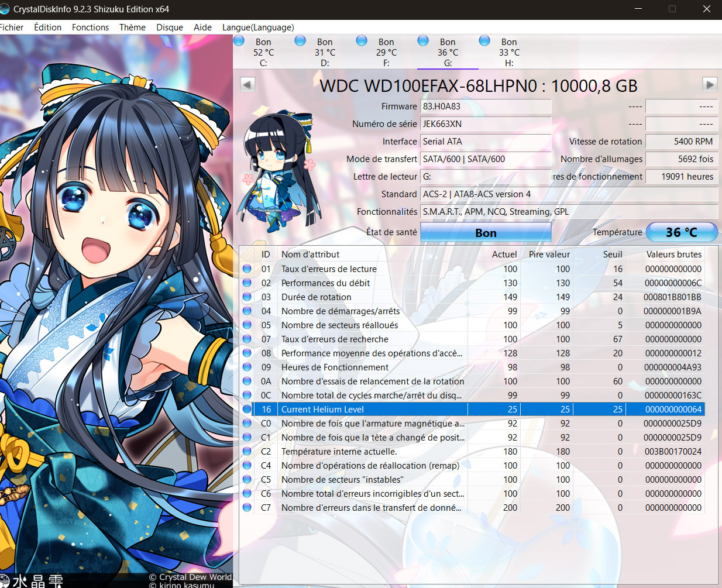Screen dimensions: 722x588
Task: Click the Nom d'attribut column header
Action: (373, 254)
